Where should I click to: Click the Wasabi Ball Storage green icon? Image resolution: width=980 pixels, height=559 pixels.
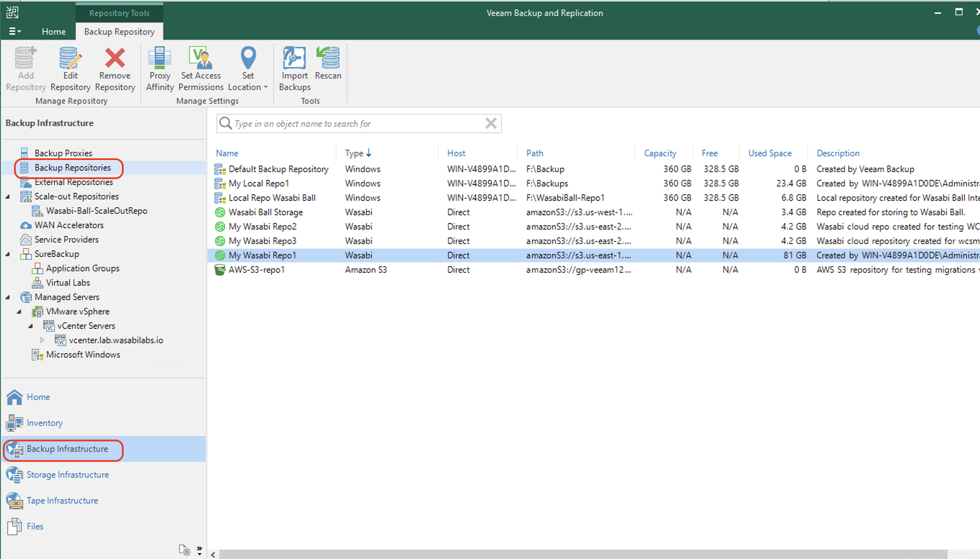click(x=220, y=212)
